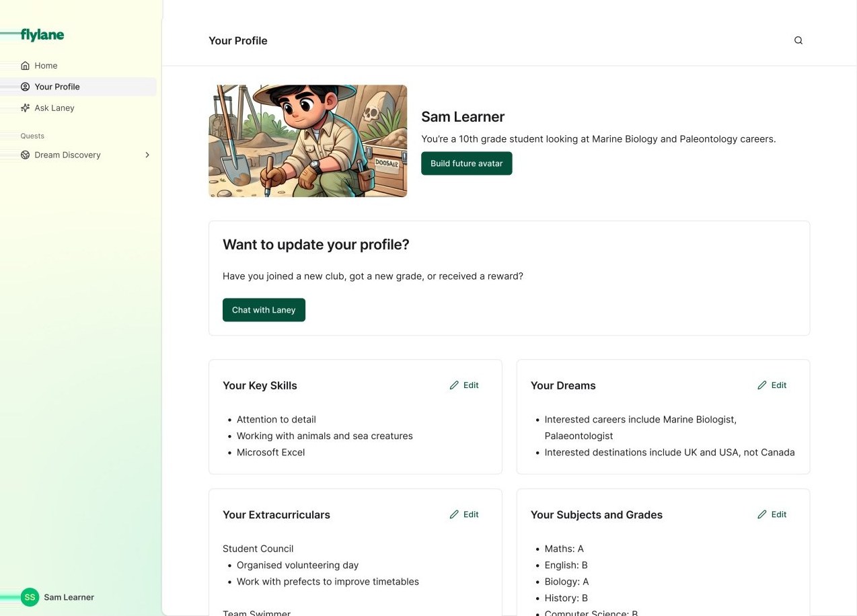857x616 pixels.
Task: Select 'Working with animals and sea creatures'
Action: (325, 436)
